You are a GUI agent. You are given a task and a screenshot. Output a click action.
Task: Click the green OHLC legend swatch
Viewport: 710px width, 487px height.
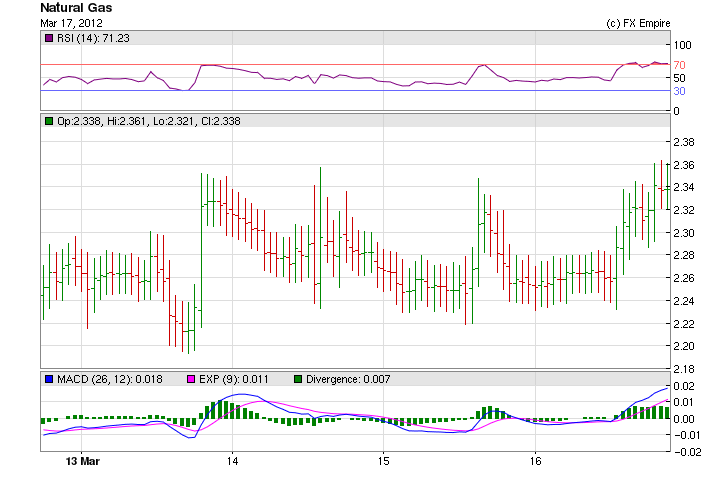(48, 121)
